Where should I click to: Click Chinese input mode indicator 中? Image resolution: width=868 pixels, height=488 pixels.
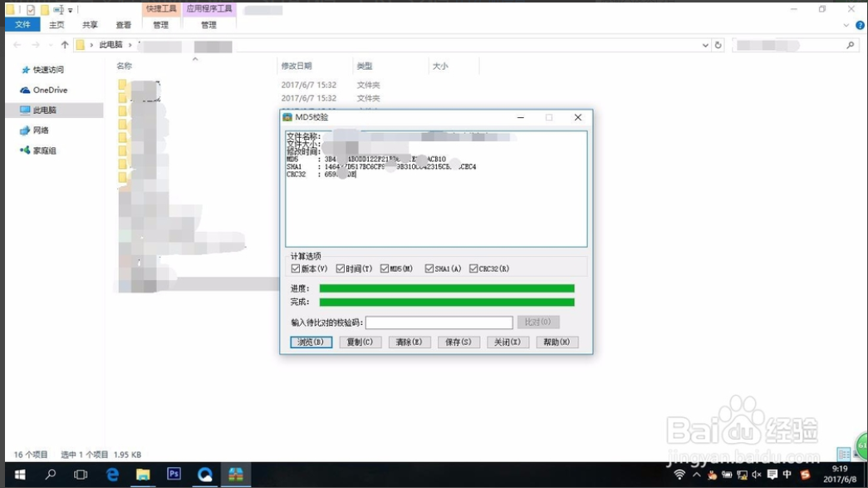(787, 475)
